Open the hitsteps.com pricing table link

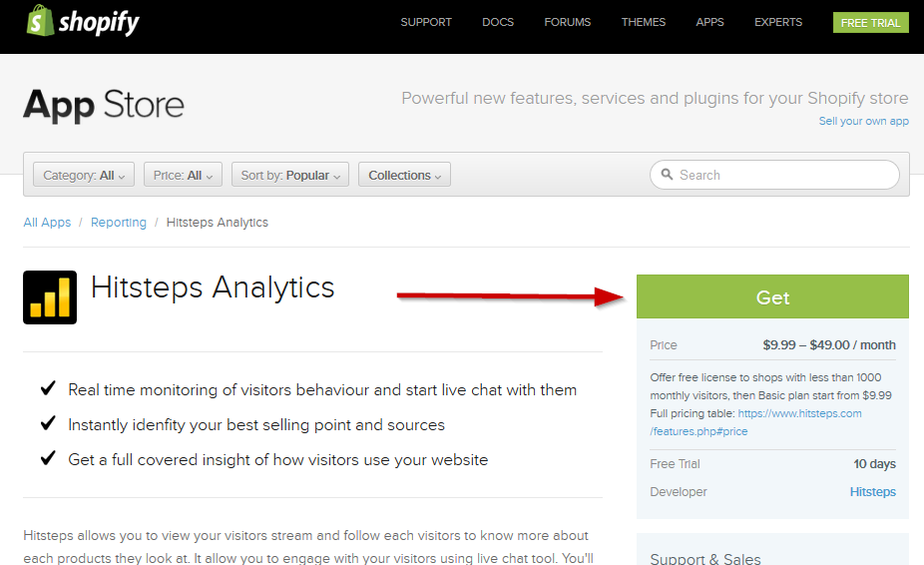[755, 422]
